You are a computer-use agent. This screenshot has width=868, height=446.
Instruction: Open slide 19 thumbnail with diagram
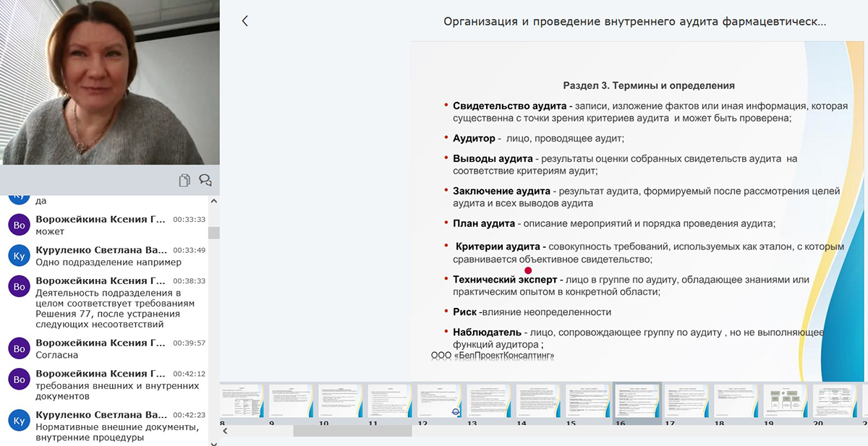pyautogui.click(x=785, y=400)
